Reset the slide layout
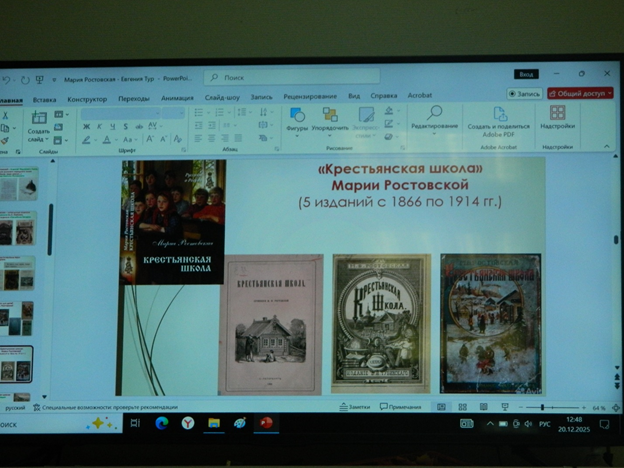The height and width of the screenshot is (468, 624). [58, 127]
